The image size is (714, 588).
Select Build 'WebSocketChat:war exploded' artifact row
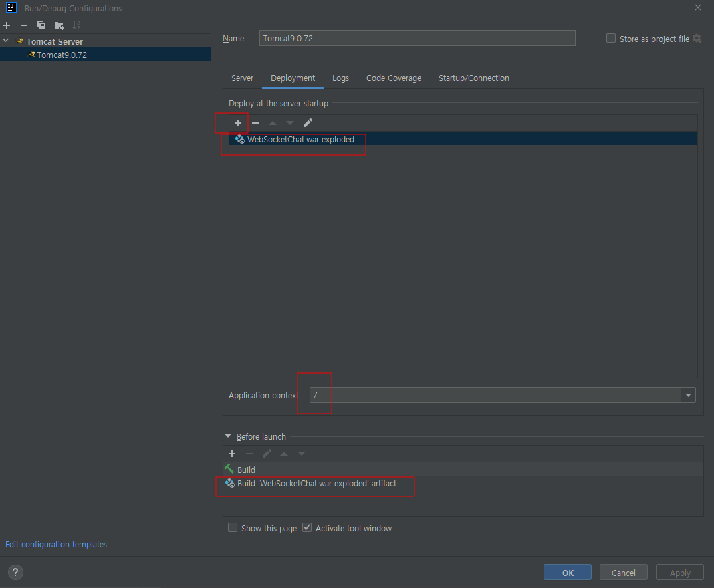463,483
